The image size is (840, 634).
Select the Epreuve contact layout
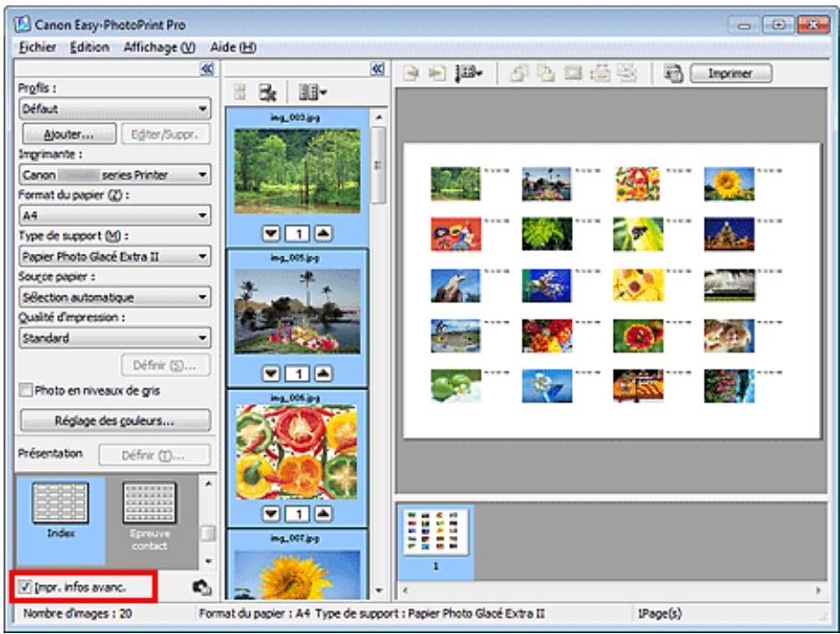click(150, 516)
